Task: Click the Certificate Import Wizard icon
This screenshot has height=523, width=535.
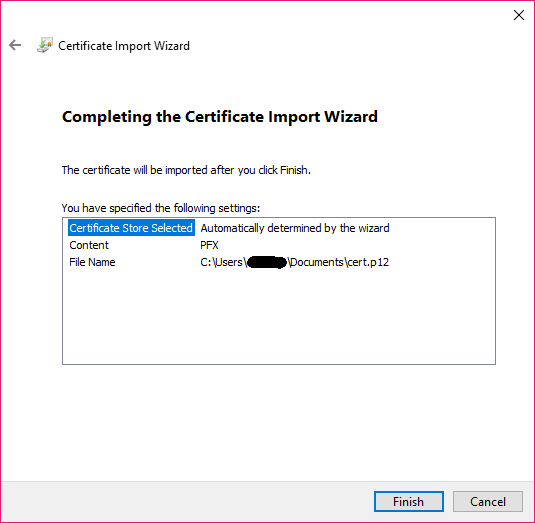Action: [x=45, y=45]
